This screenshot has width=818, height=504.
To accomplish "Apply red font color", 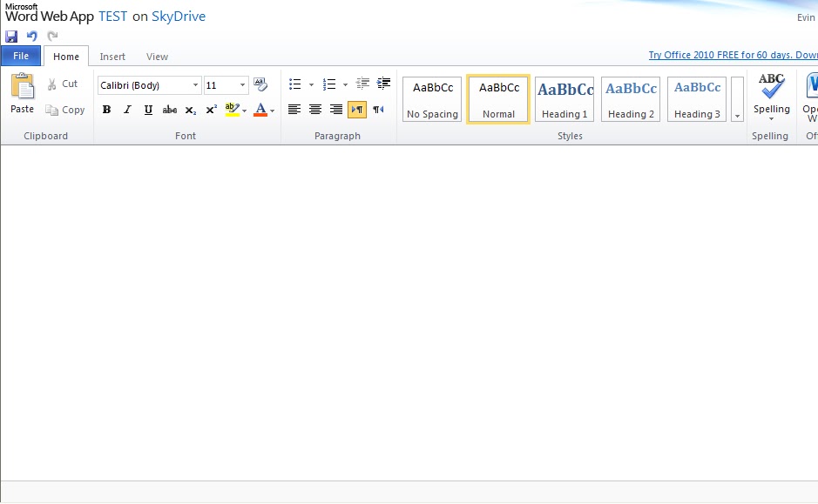I will [x=260, y=110].
